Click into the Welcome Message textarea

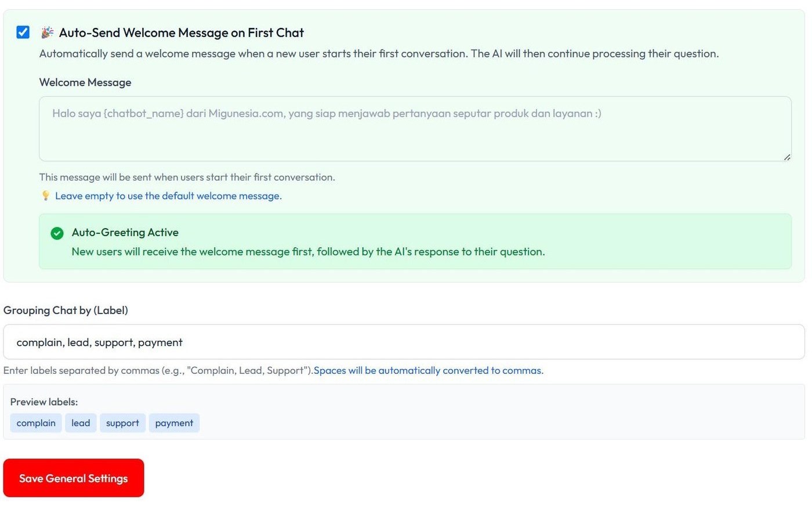415,129
